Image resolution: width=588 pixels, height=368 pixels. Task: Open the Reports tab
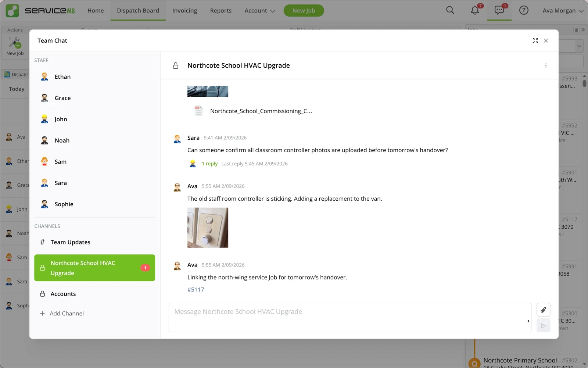[x=220, y=11]
